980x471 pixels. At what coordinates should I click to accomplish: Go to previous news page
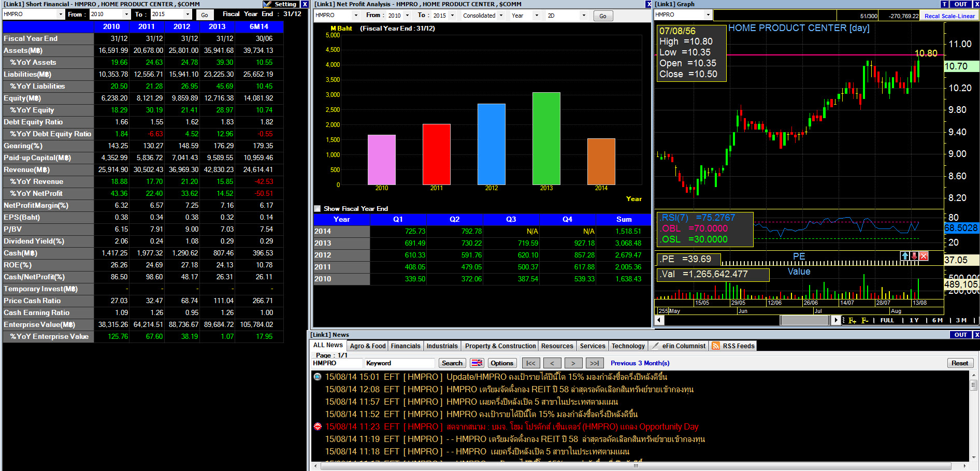(552, 363)
